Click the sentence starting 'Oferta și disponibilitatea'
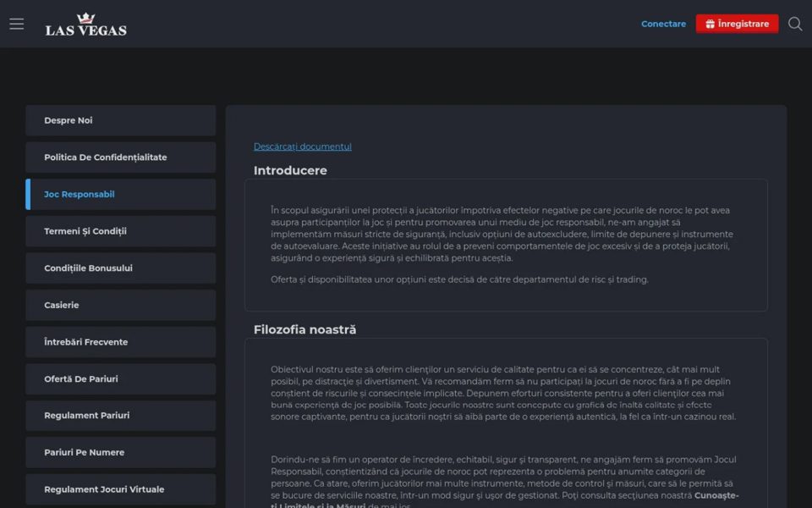Screen dimensions: 812x508 [459, 280]
